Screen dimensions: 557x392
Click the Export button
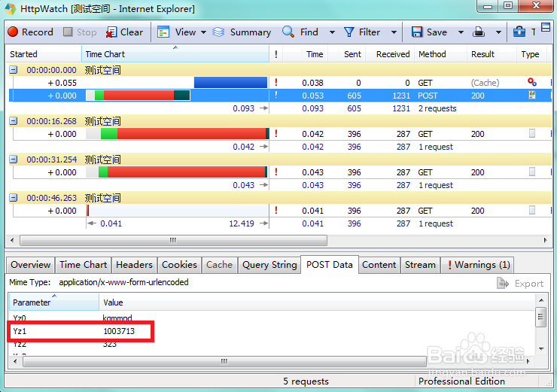520,284
